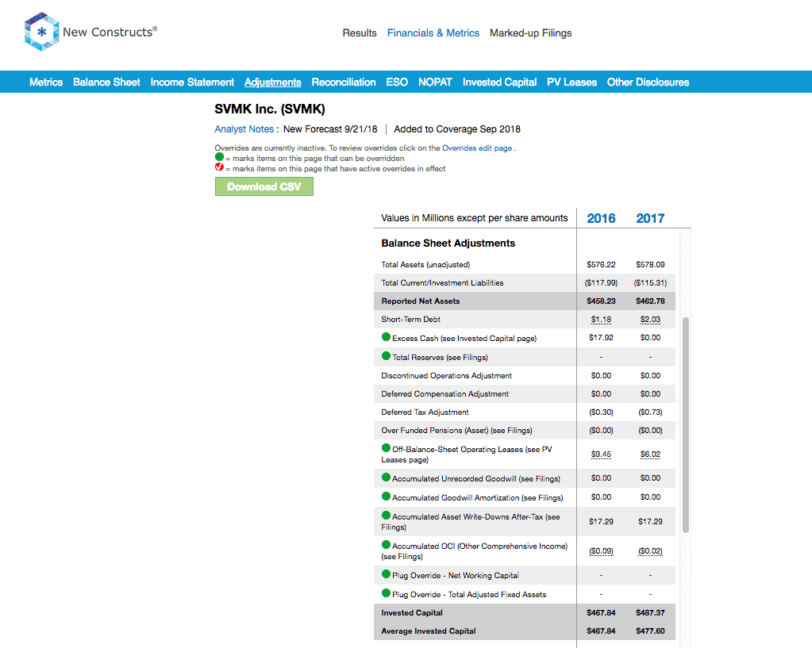Screen dimensions: 812x648
Task: Click the Total Current/Investment Liabilities label
Action: coord(442,282)
